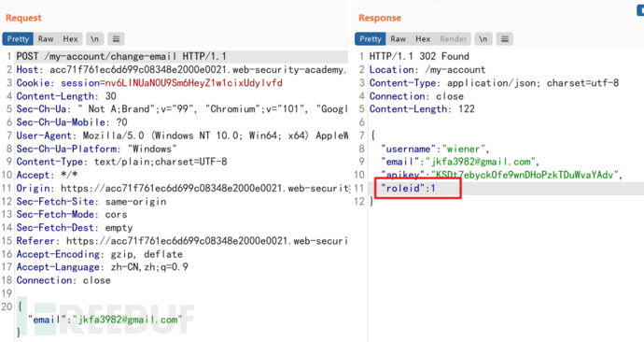The width and height of the screenshot is (644, 342).
Task: Open the Response panel hamburger options menu
Action: click(x=505, y=39)
